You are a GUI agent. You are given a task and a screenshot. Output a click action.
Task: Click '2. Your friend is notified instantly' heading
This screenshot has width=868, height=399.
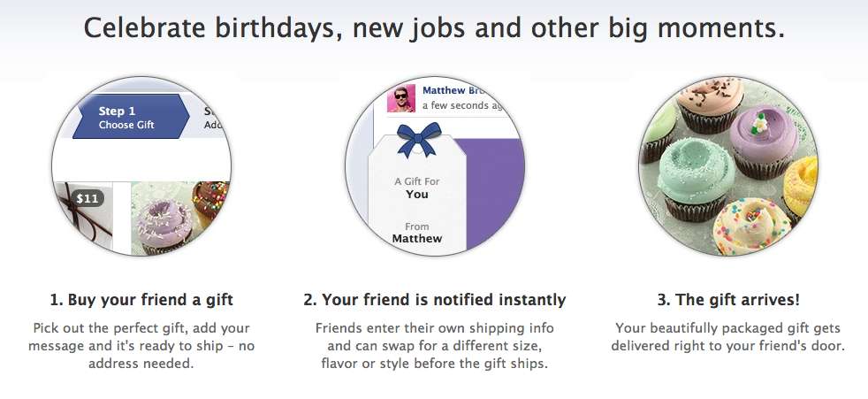(435, 300)
